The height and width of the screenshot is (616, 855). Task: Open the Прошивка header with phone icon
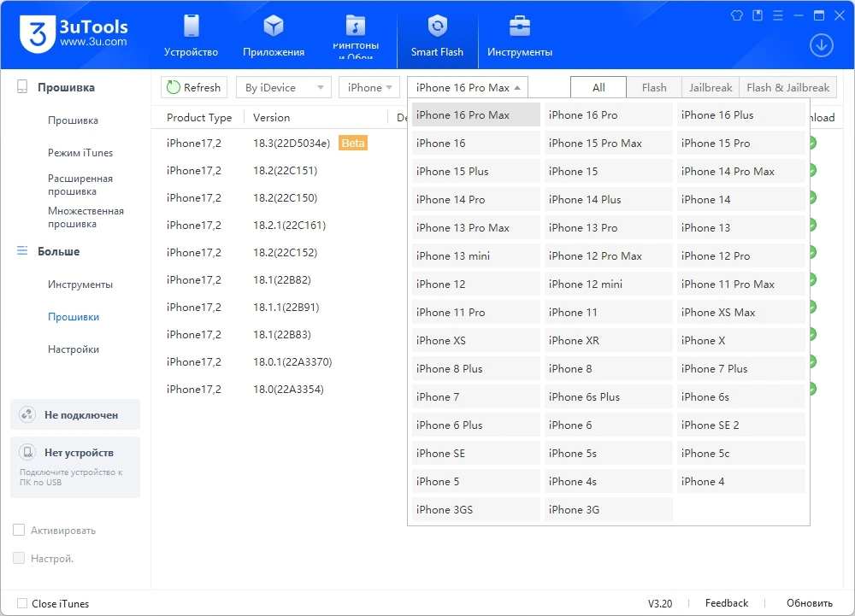click(56, 87)
